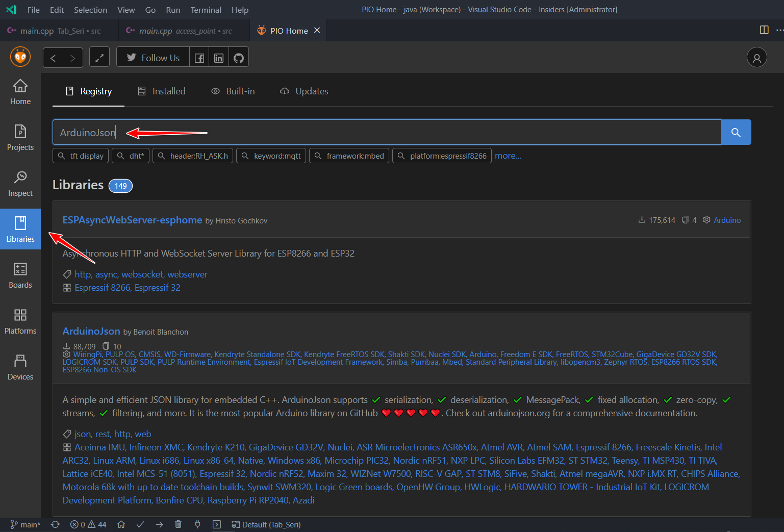Image resolution: width=784 pixels, height=532 pixels.
Task: Open the Projects section in sidebar
Action: 20,138
